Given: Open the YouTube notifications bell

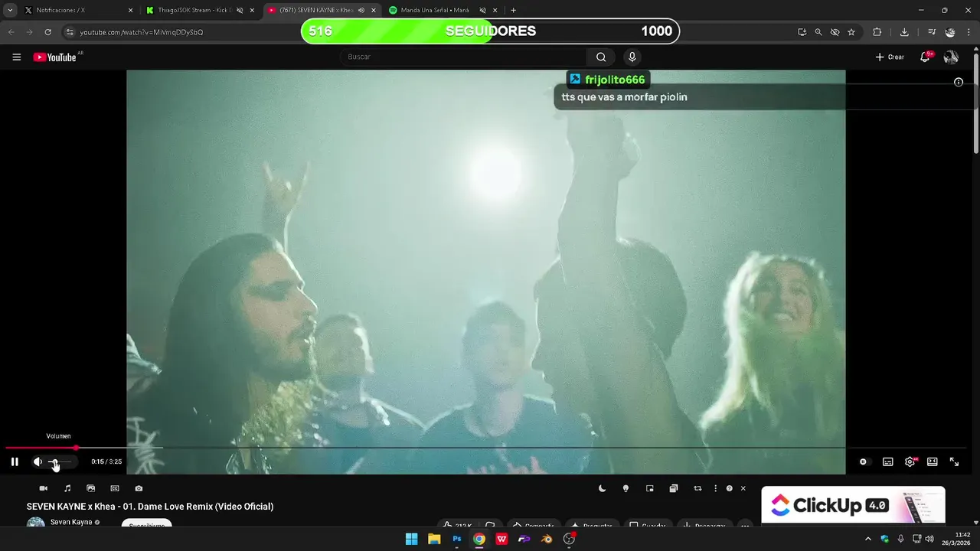Looking at the screenshot, I should point(925,57).
